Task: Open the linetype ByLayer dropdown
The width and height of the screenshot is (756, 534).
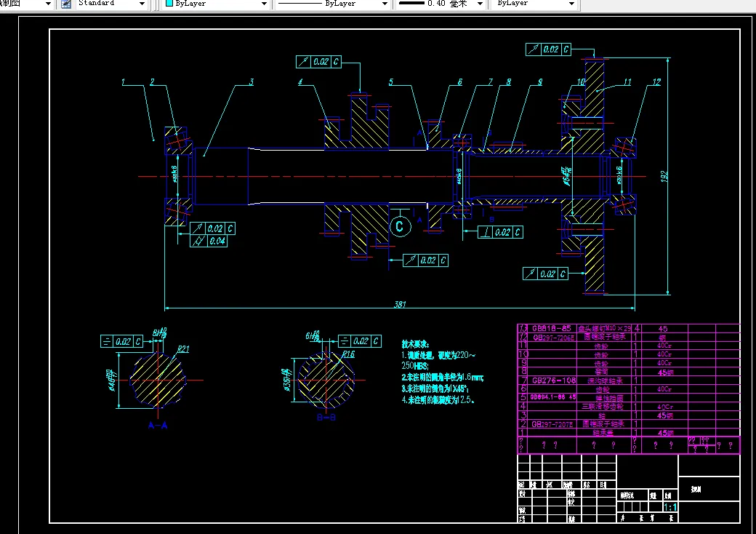Action: coord(385,4)
